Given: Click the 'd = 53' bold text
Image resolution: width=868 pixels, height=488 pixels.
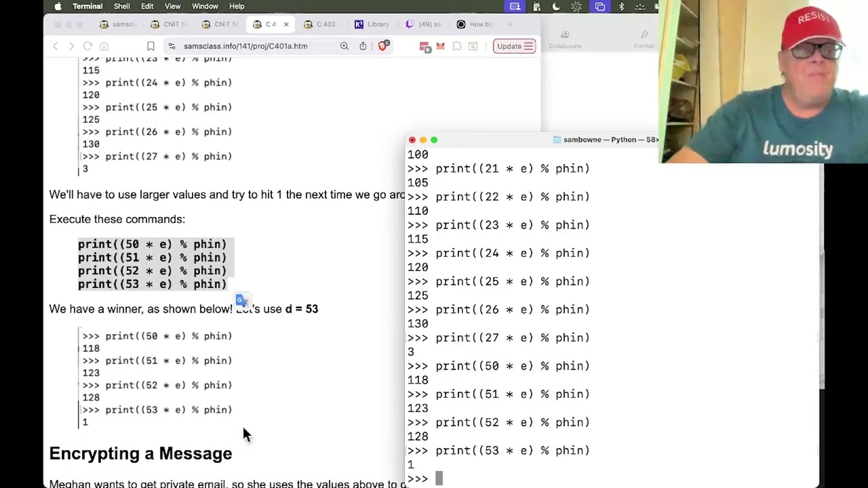Looking at the screenshot, I should 302,309.
